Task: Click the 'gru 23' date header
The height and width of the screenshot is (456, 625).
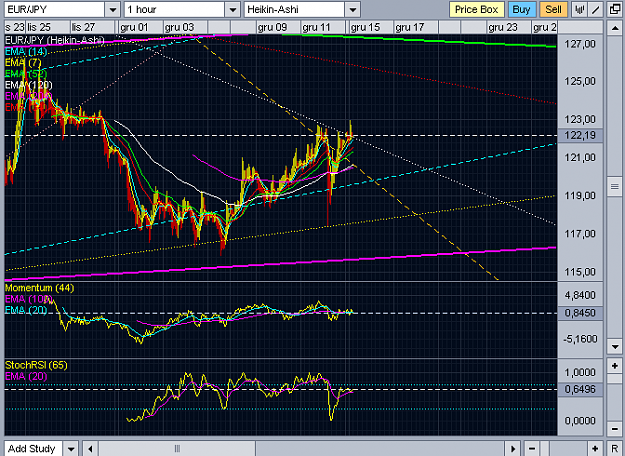Action: pos(503,28)
